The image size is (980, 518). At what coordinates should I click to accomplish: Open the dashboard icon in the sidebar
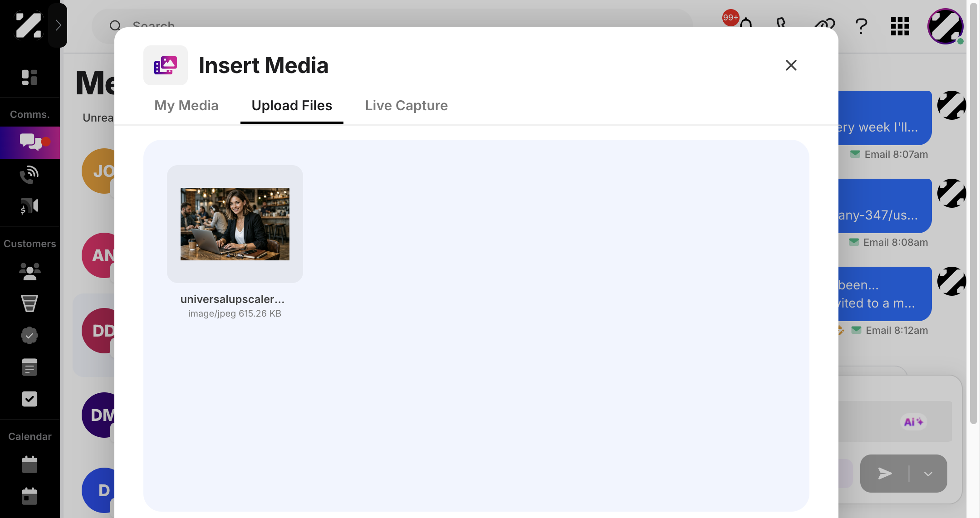point(29,77)
